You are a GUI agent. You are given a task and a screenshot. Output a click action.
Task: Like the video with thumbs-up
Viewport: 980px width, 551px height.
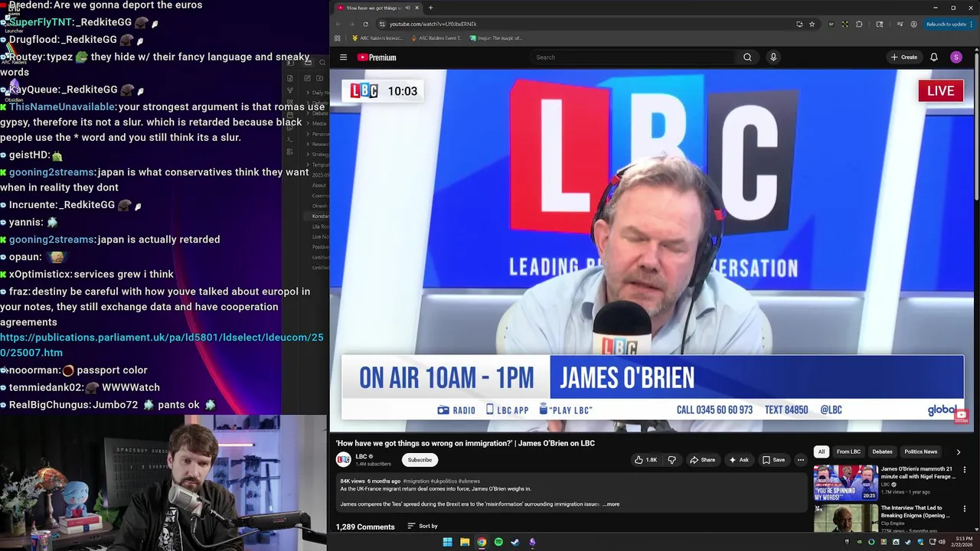pyautogui.click(x=645, y=460)
